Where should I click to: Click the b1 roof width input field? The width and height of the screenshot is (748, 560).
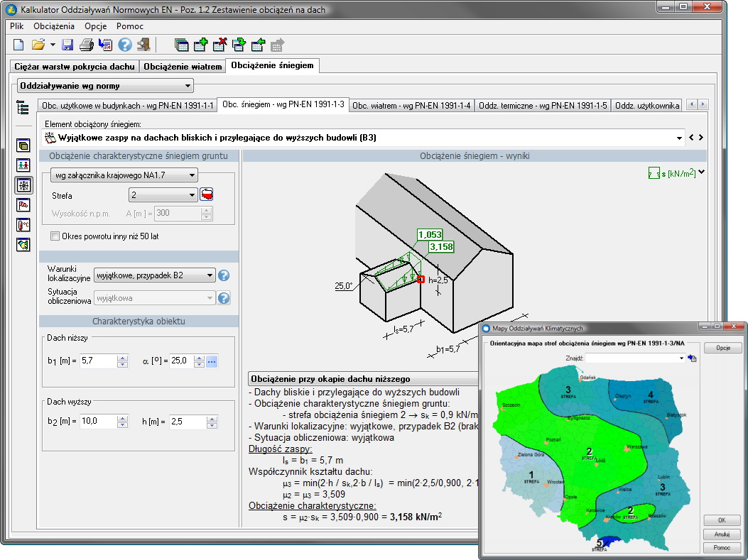tap(97, 361)
